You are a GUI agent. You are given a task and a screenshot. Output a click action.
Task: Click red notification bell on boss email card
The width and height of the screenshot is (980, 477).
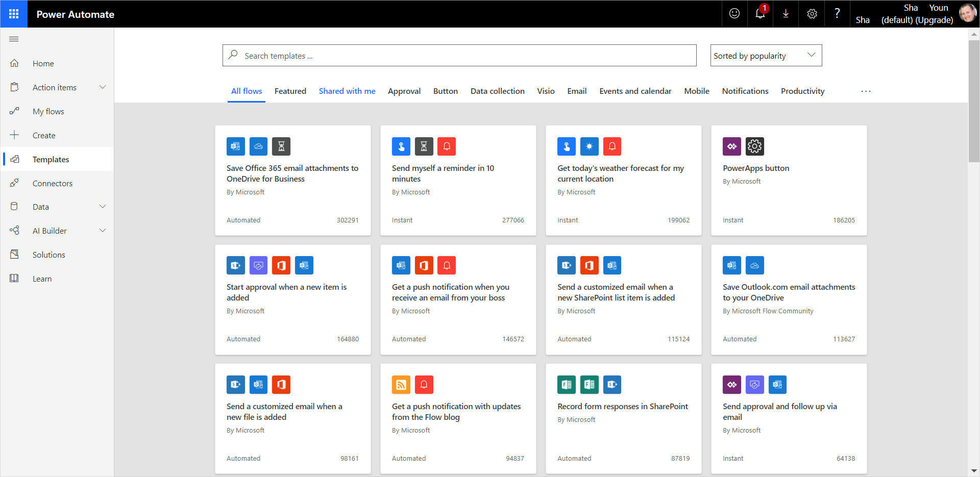tap(447, 265)
